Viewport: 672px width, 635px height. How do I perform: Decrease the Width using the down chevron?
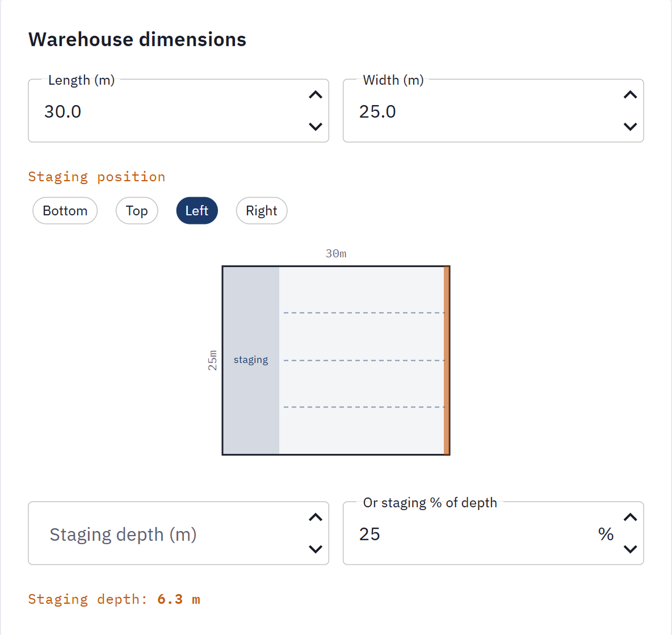click(630, 127)
